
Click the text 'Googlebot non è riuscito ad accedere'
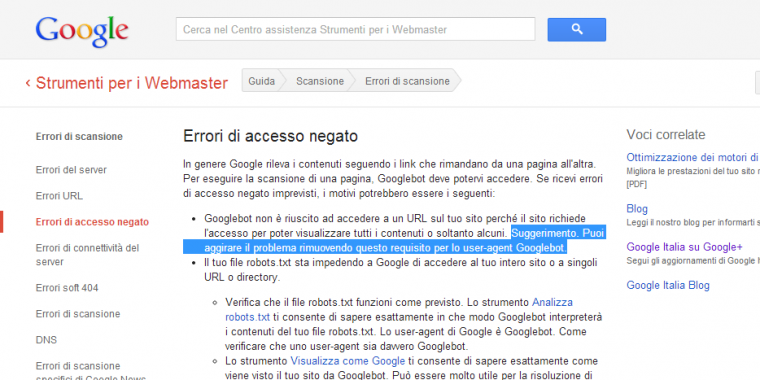(x=292, y=219)
